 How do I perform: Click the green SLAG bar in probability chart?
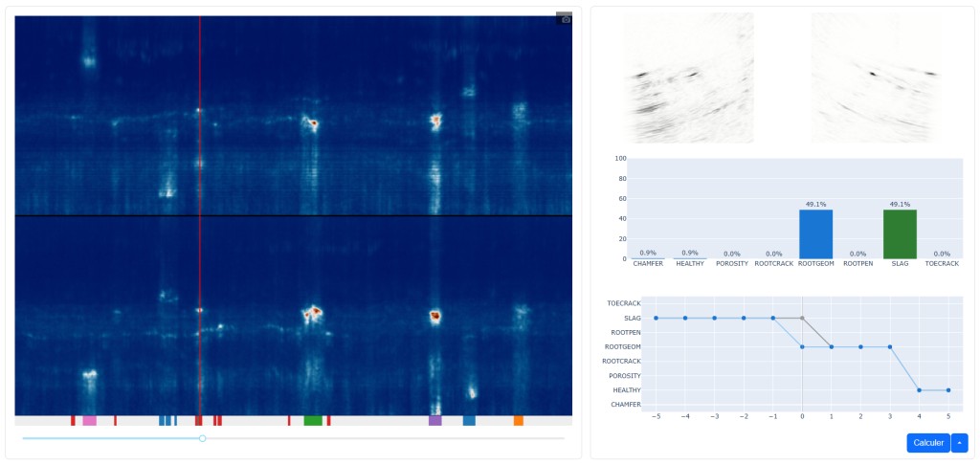pos(900,234)
